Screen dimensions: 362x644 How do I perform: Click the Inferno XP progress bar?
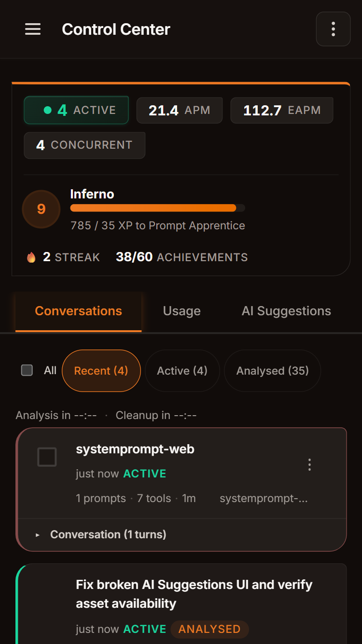click(x=157, y=208)
